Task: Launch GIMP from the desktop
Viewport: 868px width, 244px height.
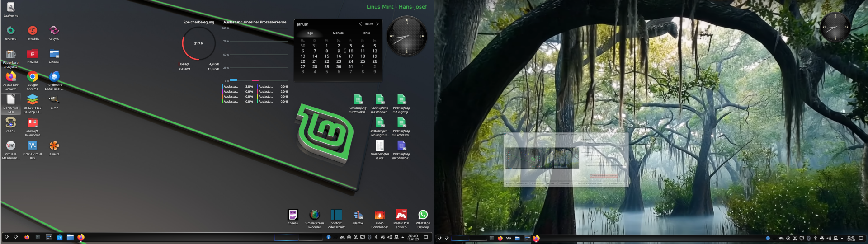Action: coord(54,100)
